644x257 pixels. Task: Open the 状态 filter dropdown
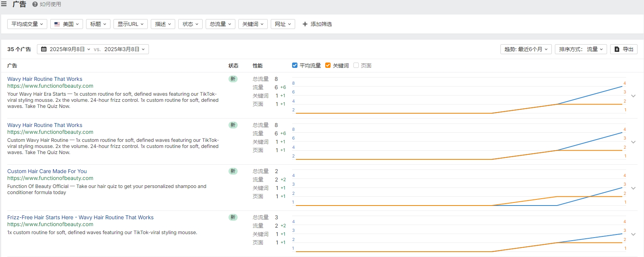point(190,24)
